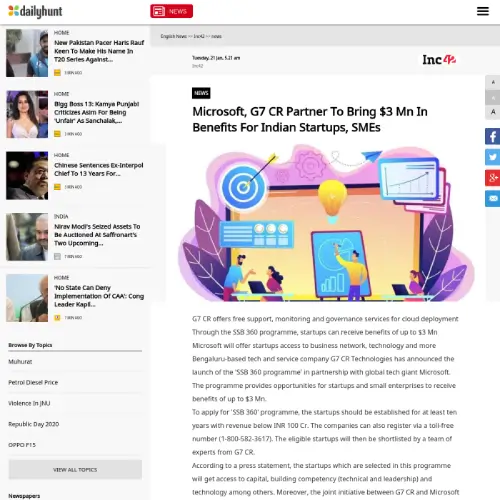Open English News breadcrumb link
This screenshot has height=500, width=500.
click(173, 36)
